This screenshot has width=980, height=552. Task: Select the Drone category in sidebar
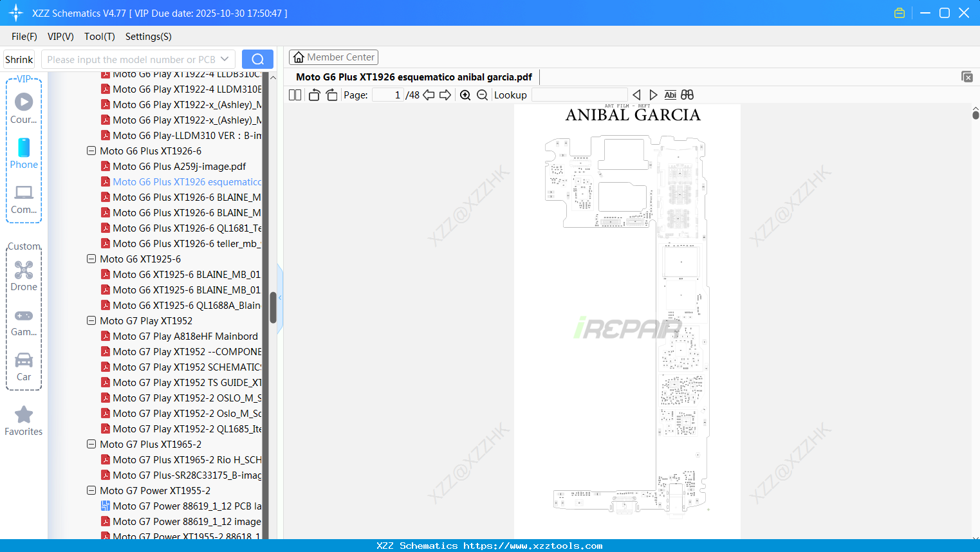tap(24, 270)
